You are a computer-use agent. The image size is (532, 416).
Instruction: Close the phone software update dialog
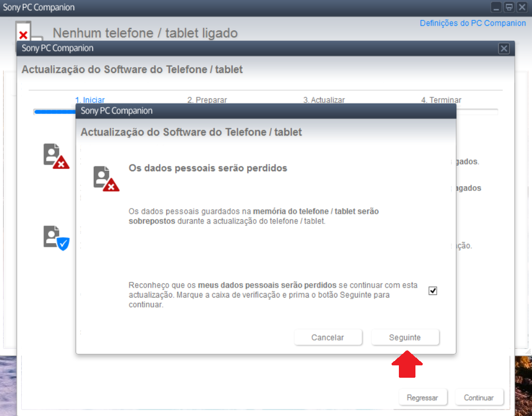504,48
